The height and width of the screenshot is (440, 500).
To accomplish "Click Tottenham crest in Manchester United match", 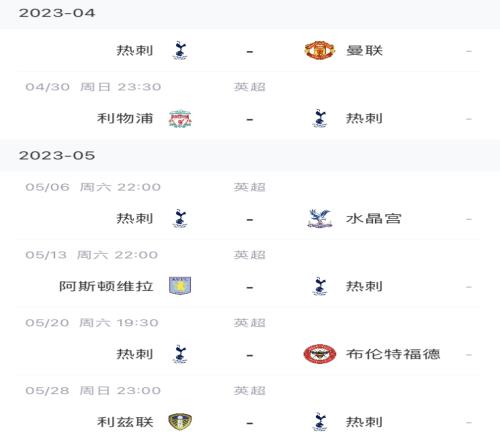I will [180, 51].
